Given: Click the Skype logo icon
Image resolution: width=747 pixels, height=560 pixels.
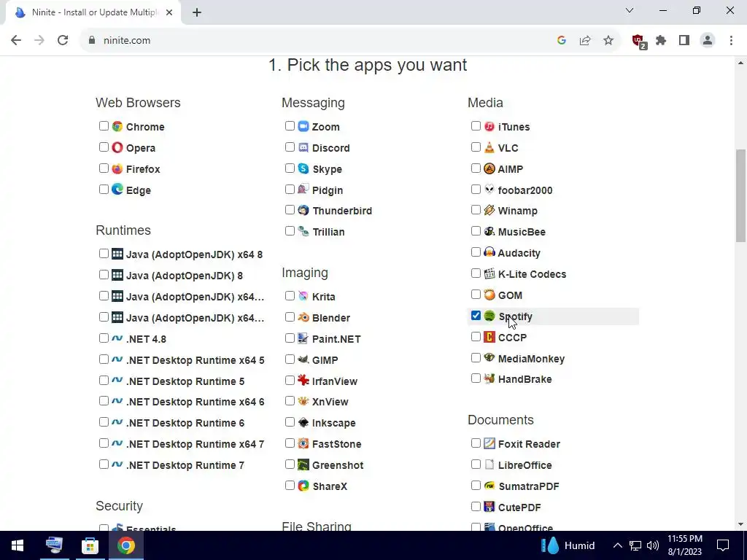Looking at the screenshot, I should [x=303, y=168].
